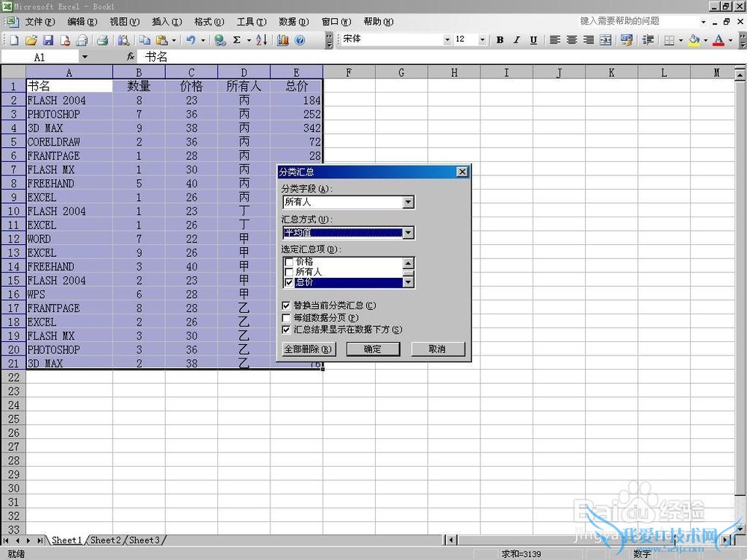The width and height of the screenshot is (747, 560).
Task: Switch to the Sheet2 tab
Action: (105, 540)
